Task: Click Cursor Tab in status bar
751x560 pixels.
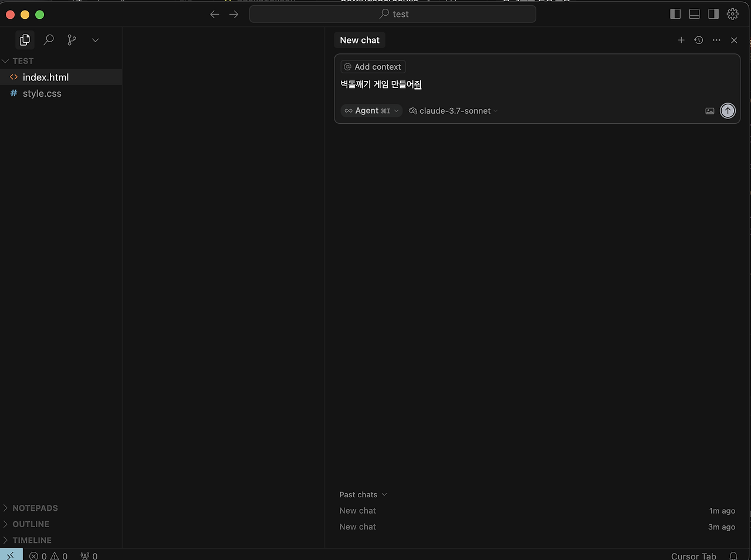Action: coord(694,556)
